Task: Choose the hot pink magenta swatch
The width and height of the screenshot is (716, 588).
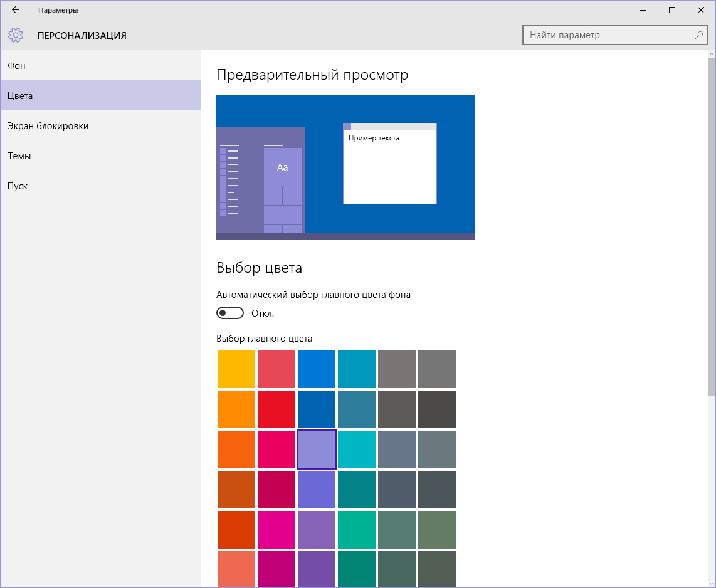Action: coord(276,530)
